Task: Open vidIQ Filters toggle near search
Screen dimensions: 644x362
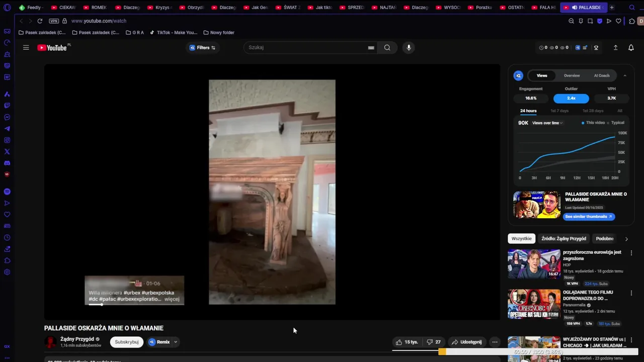Action: pyautogui.click(x=203, y=48)
